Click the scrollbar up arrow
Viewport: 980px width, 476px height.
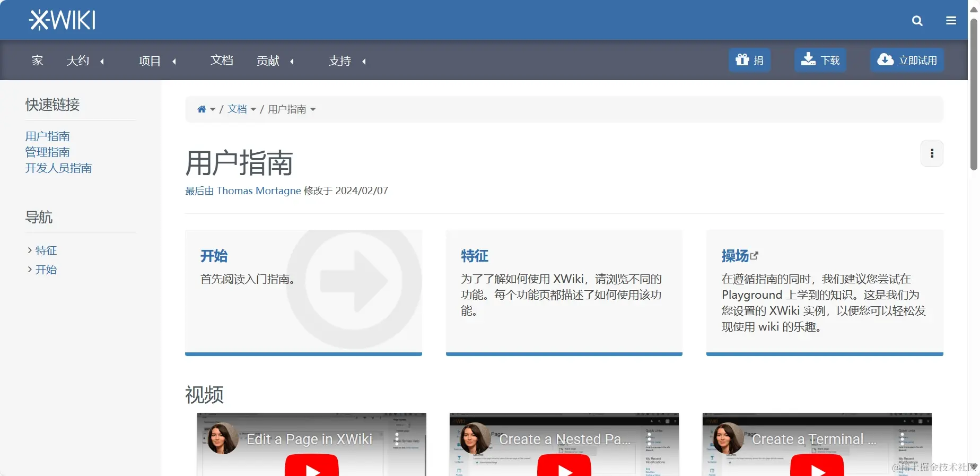[x=974, y=10]
